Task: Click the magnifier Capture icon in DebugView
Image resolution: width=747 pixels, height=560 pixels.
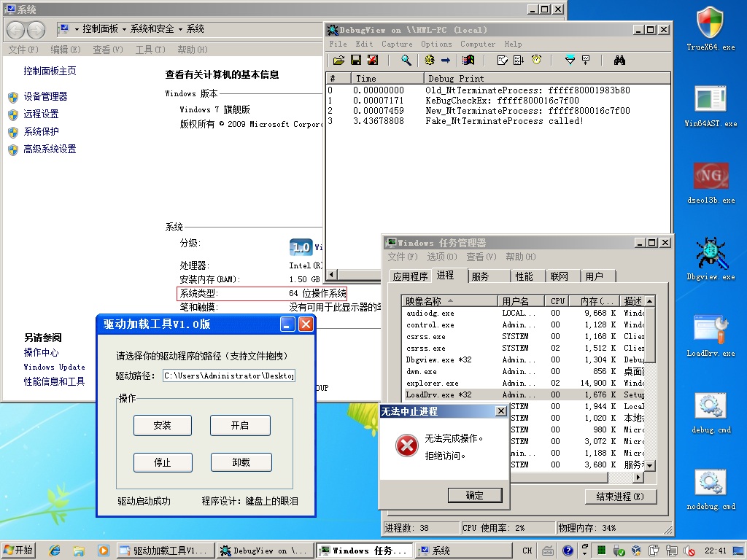Action: coord(406,61)
